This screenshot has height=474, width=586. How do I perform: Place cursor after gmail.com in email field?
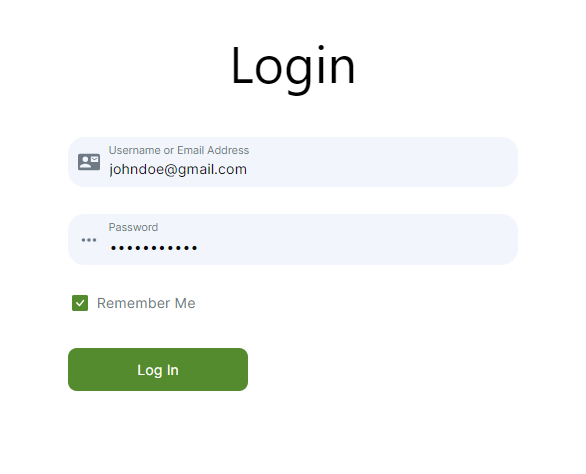pyautogui.click(x=248, y=169)
